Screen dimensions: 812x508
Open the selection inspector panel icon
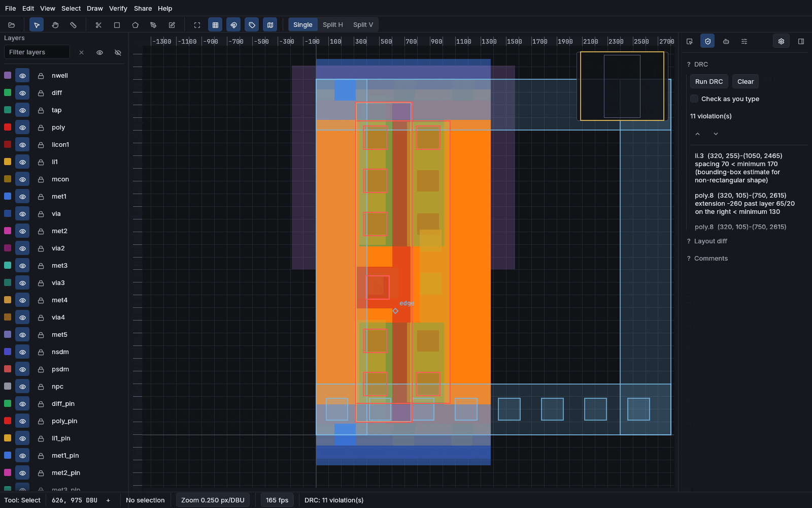point(689,41)
